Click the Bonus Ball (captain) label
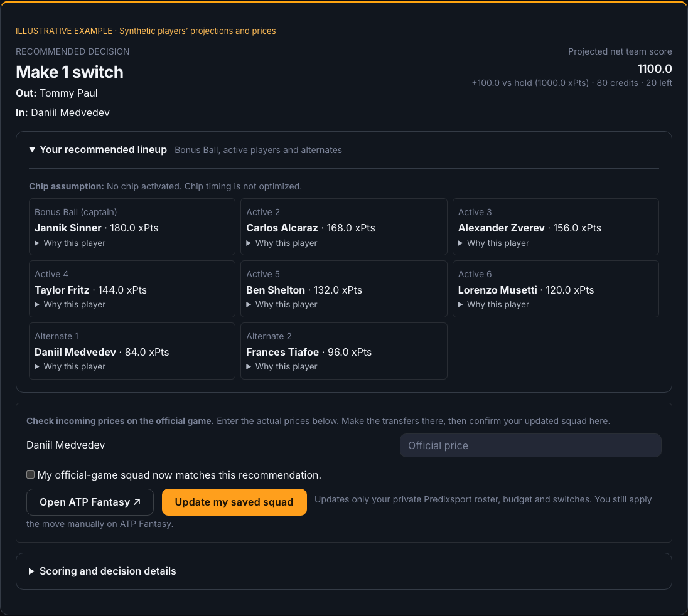 click(x=76, y=212)
